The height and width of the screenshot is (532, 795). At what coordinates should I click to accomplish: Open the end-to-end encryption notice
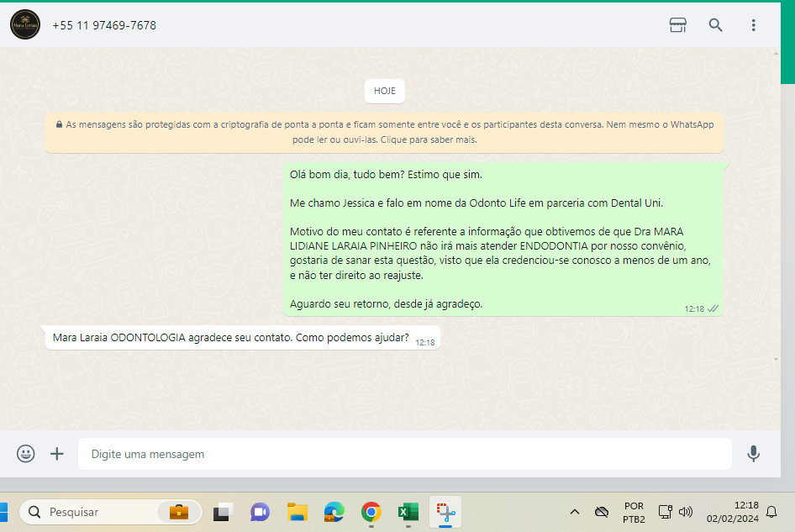(384, 132)
